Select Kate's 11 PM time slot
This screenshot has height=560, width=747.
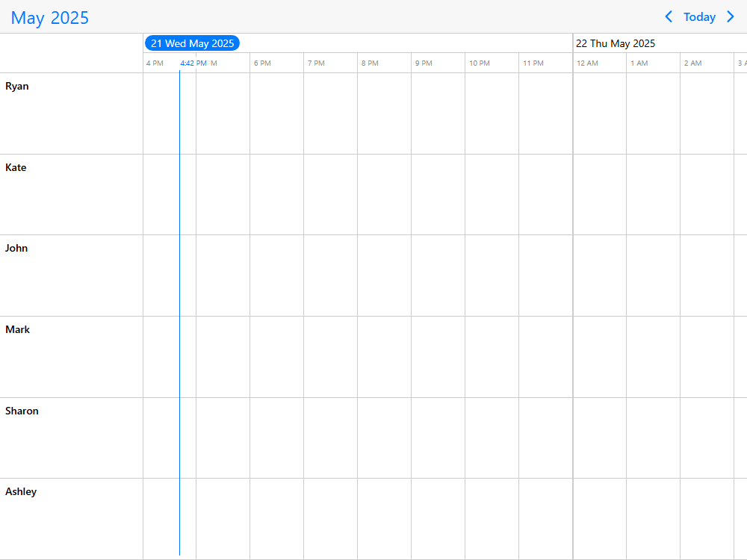click(546, 194)
